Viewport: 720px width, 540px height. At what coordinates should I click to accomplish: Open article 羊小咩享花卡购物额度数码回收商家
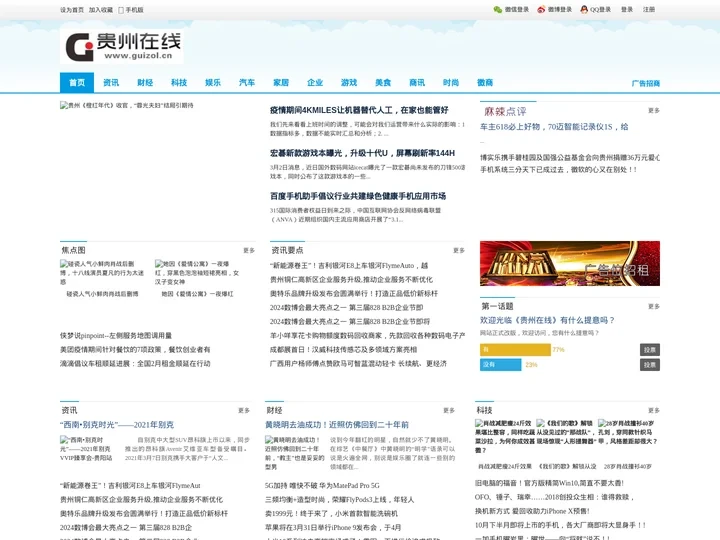[367, 336]
